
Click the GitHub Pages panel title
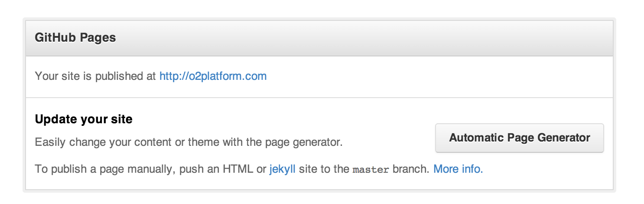click(x=75, y=38)
